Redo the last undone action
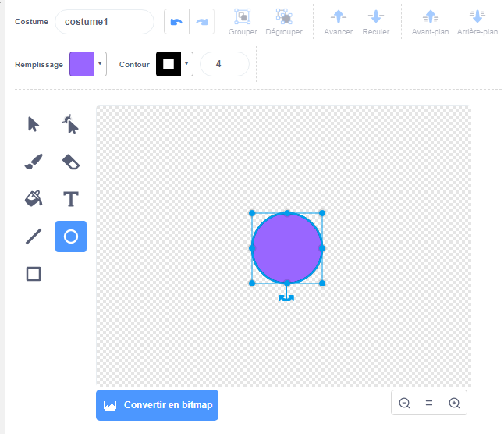This screenshot has width=504, height=434. click(x=202, y=22)
